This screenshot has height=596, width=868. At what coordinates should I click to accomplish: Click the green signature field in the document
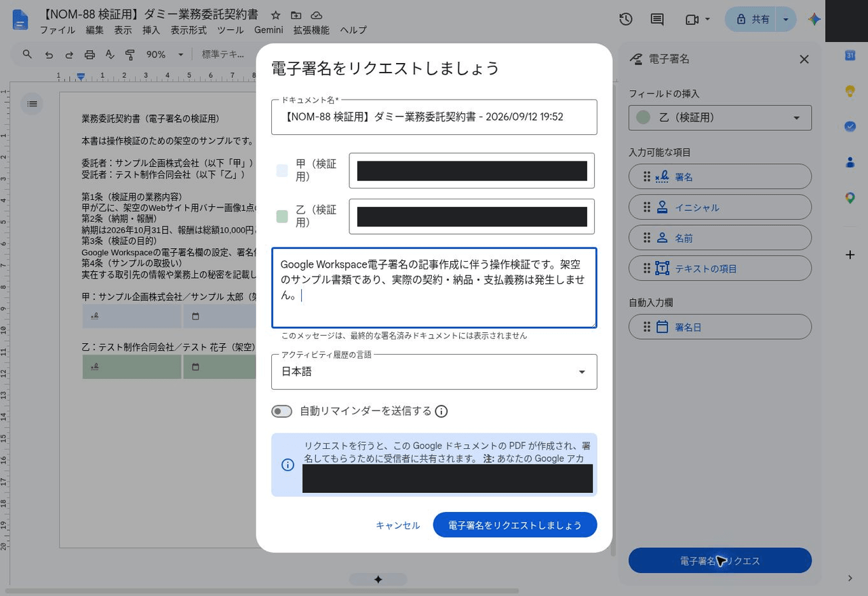click(132, 367)
